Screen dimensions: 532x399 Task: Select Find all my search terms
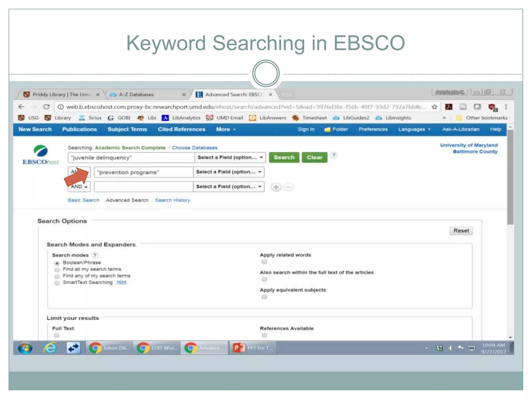point(57,270)
